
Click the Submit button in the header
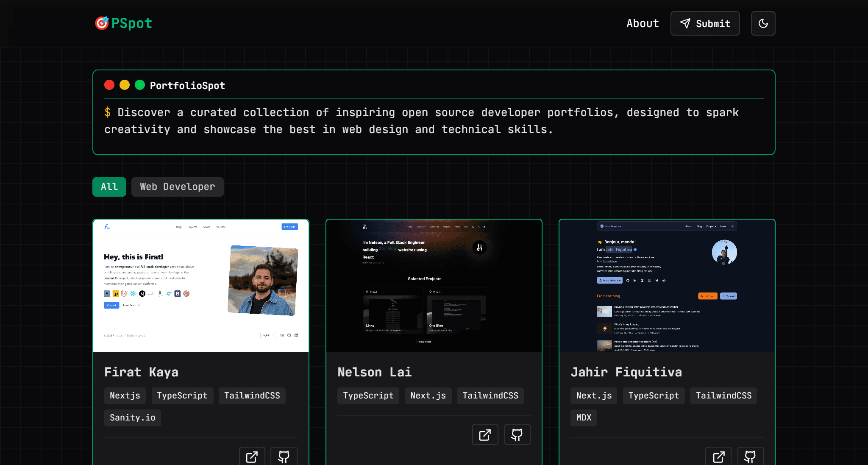point(705,23)
